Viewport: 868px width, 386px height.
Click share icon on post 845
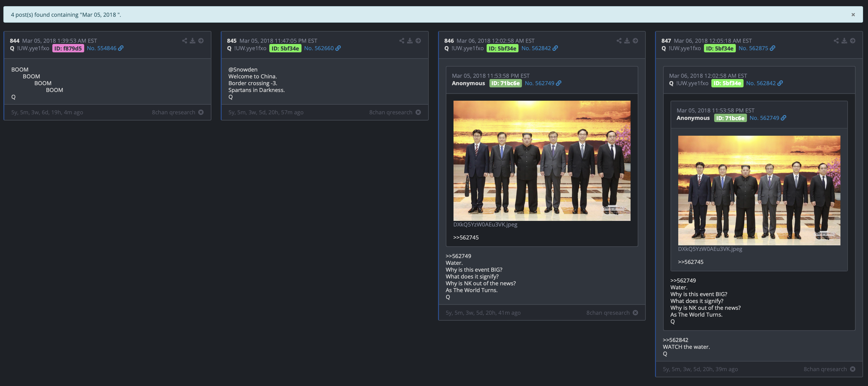(402, 41)
